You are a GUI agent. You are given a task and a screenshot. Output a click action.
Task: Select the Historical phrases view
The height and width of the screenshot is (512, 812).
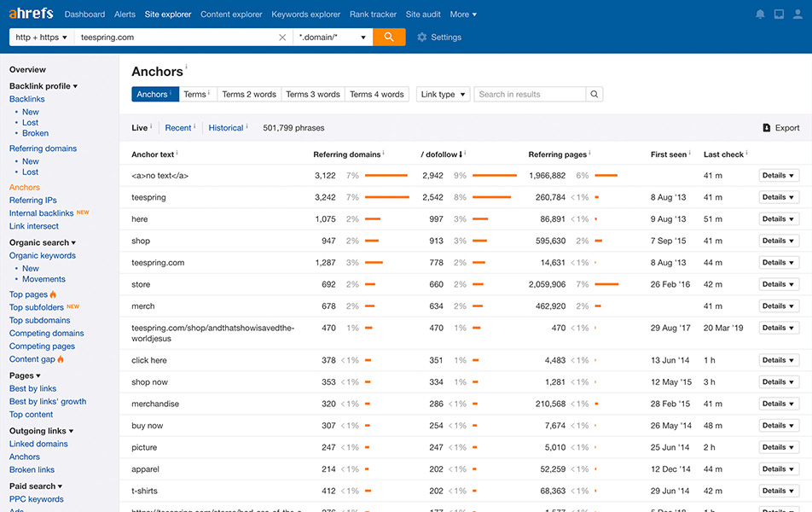click(226, 128)
